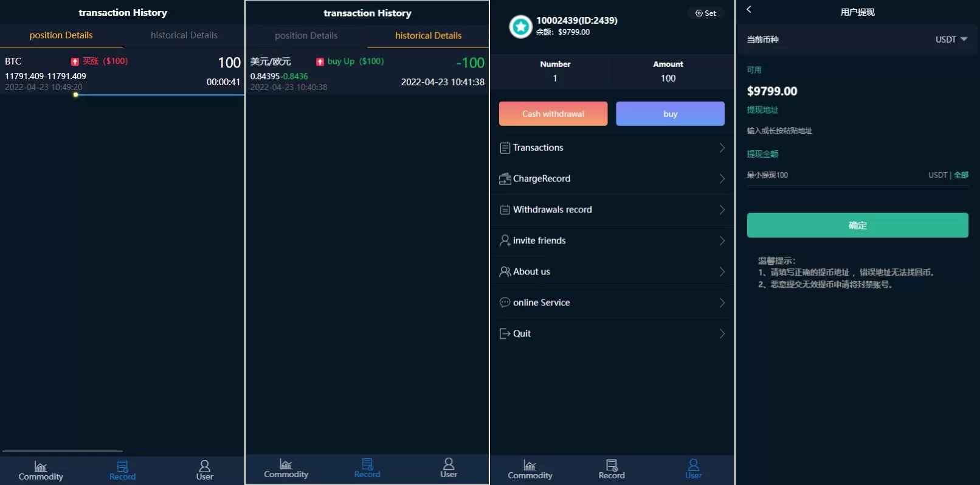Click the invite friends person icon

click(505, 241)
